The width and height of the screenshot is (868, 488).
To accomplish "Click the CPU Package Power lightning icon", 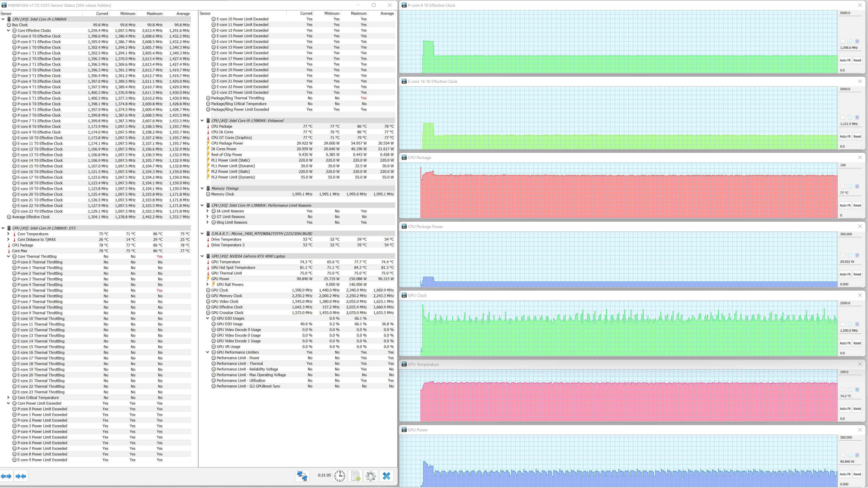I will [208, 143].
